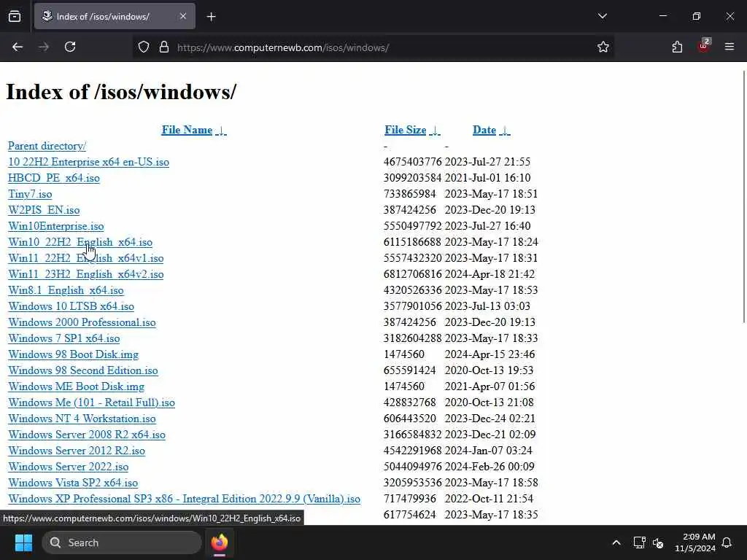Open the Parent directory/ link

[x=47, y=146]
